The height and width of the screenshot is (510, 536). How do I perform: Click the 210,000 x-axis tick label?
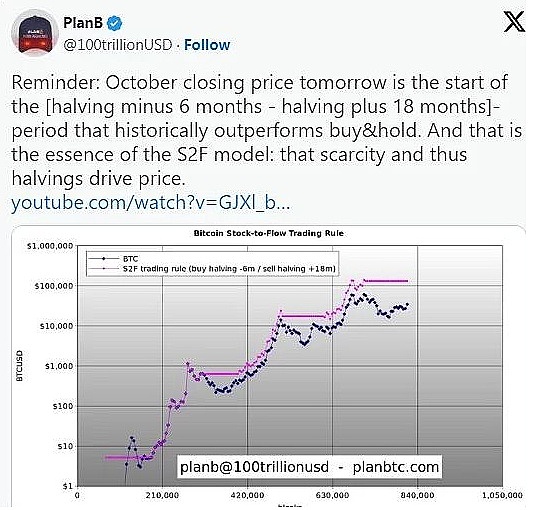click(162, 495)
